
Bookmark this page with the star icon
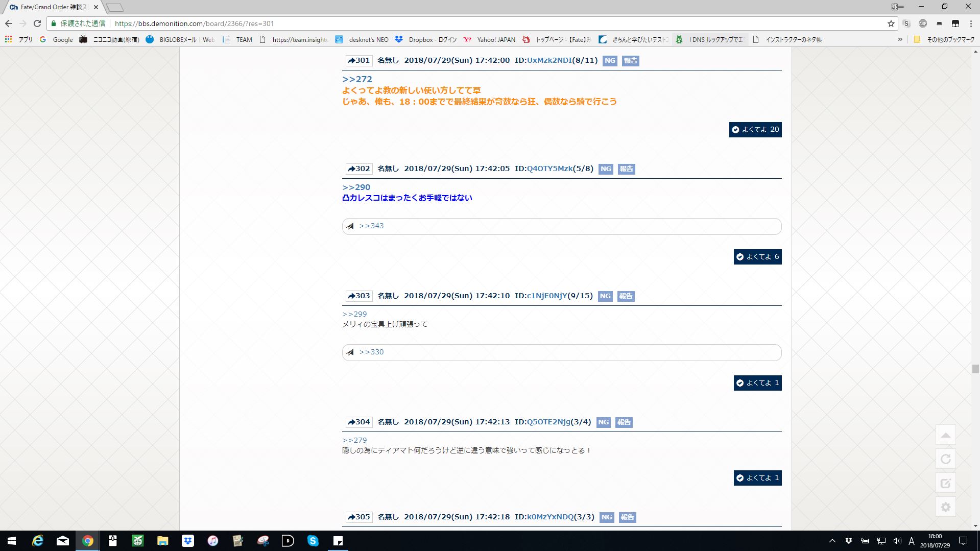(891, 23)
